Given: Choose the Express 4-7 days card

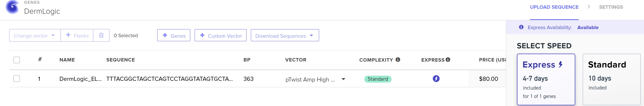Looking at the screenshot, I should click(546, 79).
